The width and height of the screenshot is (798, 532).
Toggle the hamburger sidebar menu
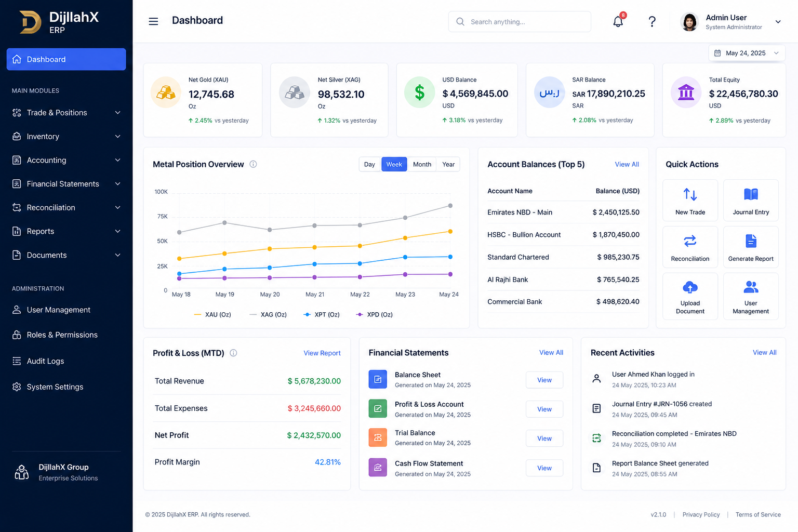point(153,21)
